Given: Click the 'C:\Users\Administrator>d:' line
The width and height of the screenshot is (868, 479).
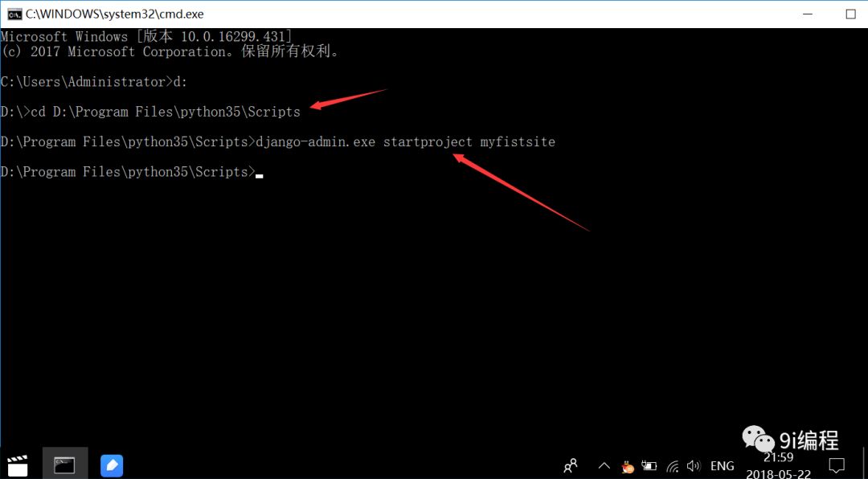Looking at the screenshot, I should pyautogui.click(x=94, y=82).
